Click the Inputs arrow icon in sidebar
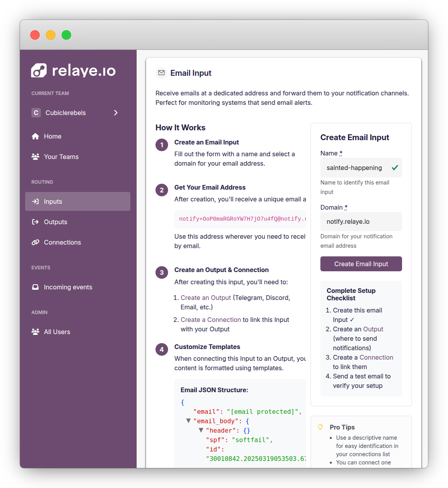Image resolution: width=448 pixels, height=488 pixels. click(x=36, y=201)
